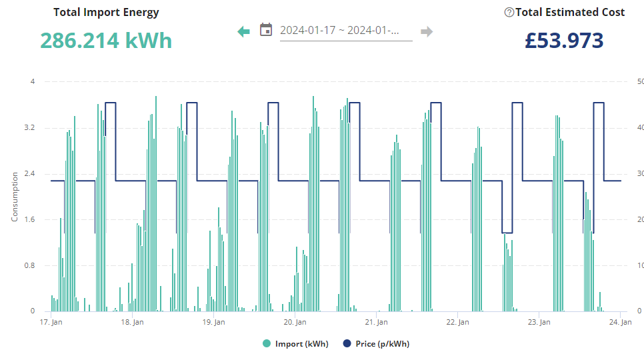The image size is (644, 358).
Task: Toggle the Price (p/kWh) legend series
Action: tap(376, 343)
